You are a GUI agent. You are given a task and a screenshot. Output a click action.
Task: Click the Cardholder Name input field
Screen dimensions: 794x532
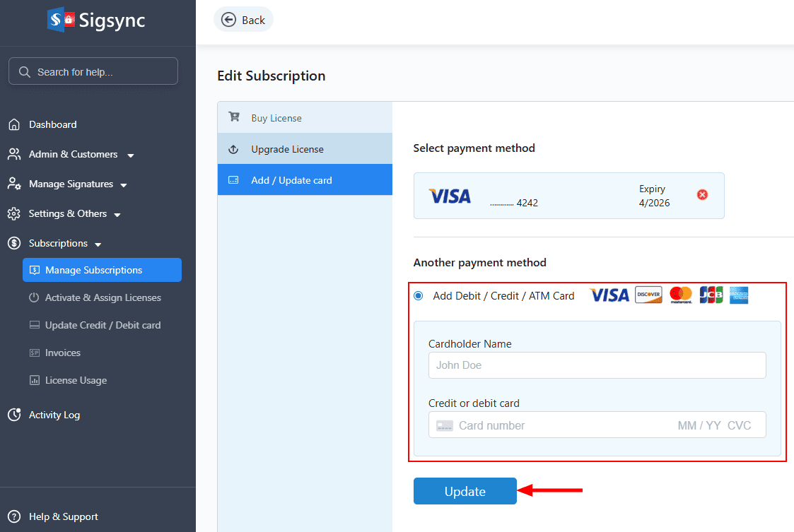pos(597,365)
